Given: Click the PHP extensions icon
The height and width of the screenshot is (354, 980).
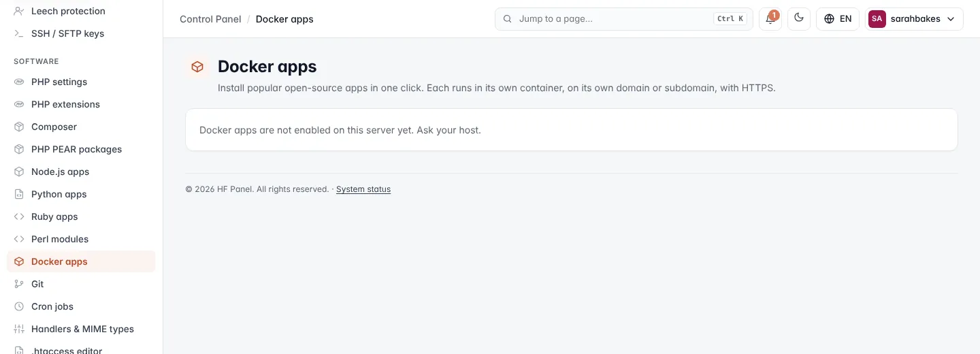Looking at the screenshot, I should [19, 104].
